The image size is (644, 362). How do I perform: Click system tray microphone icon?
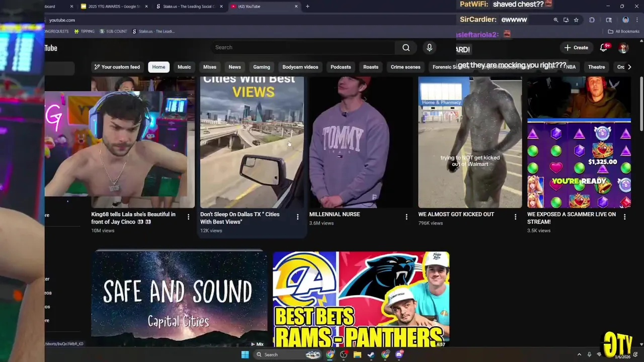[x=589, y=354]
